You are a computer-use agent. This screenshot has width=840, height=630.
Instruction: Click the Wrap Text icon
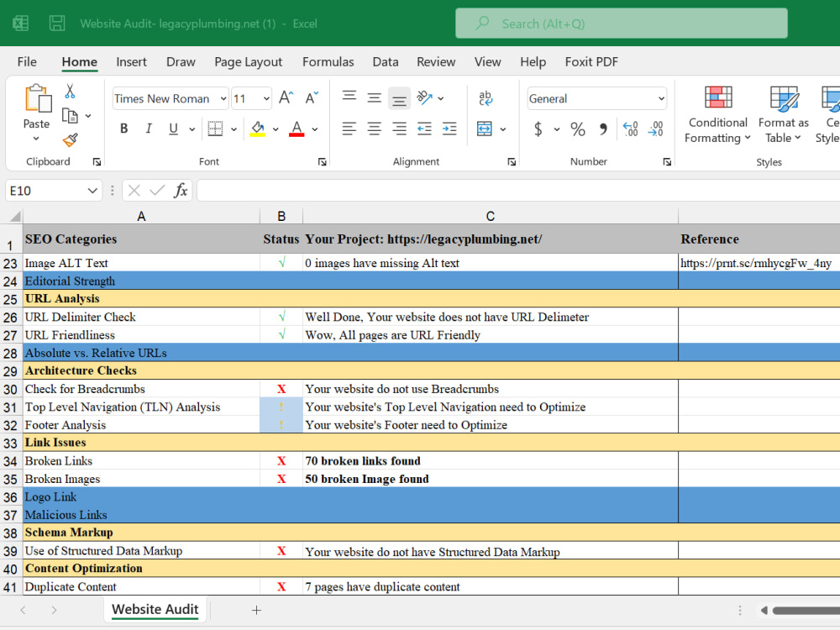click(486, 97)
